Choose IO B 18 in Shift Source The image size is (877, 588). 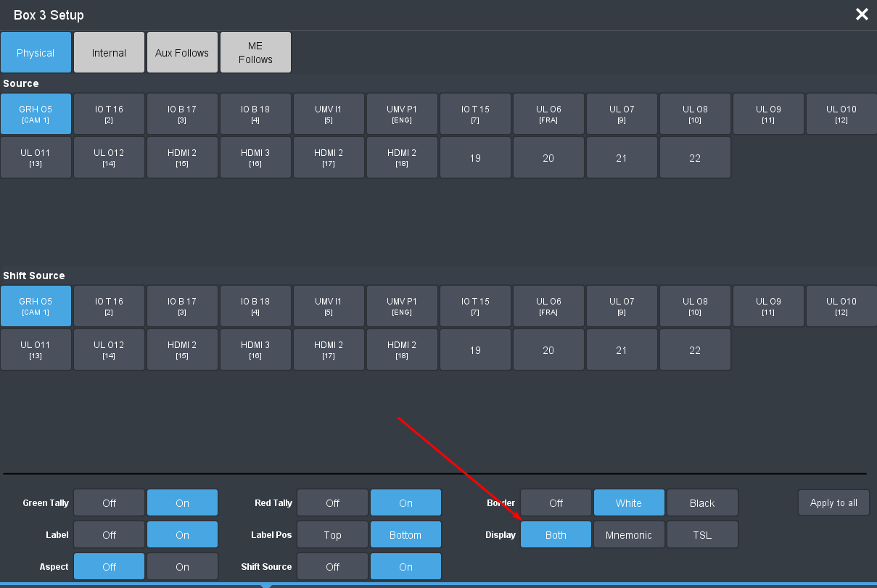(255, 306)
